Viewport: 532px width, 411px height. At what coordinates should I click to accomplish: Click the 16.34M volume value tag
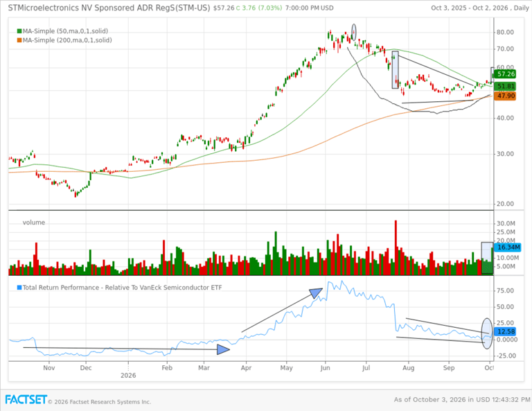[508, 247]
